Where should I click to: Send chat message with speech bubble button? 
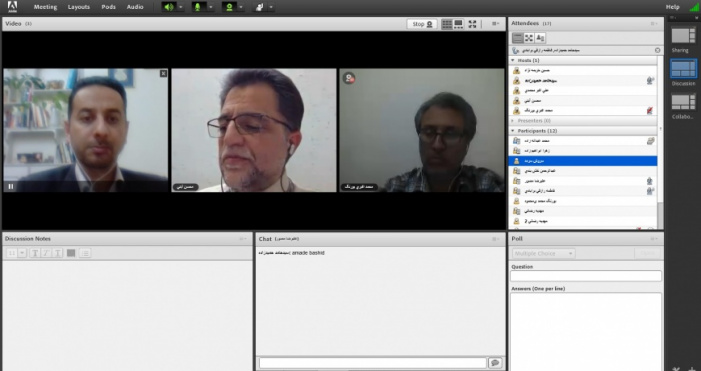point(495,363)
